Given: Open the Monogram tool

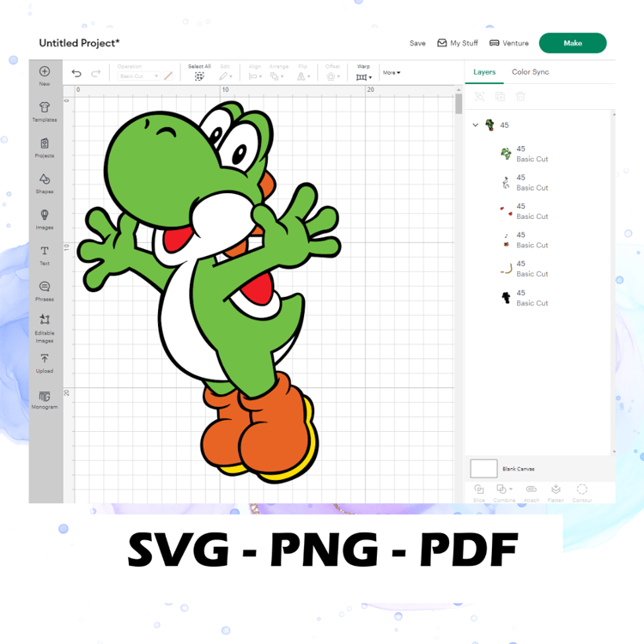Looking at the screenshot, I should 45,399.
